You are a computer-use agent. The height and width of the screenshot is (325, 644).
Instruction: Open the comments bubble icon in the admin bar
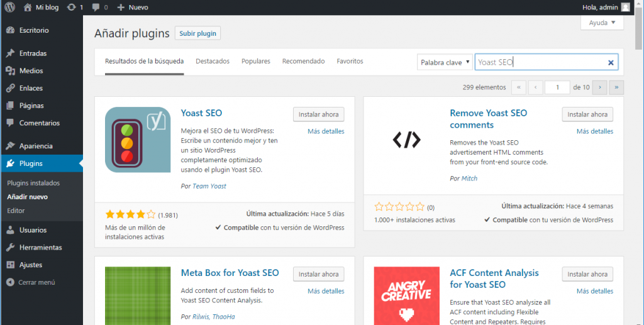tap(96, 8)
